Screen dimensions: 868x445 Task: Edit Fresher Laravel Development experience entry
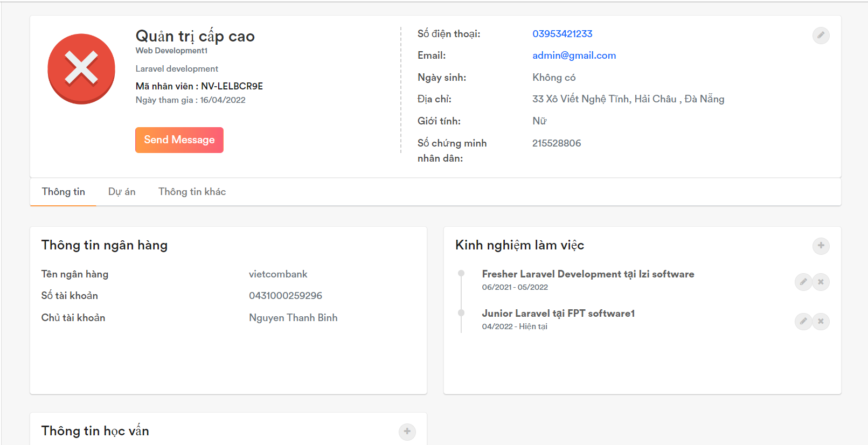pos(803,282)
